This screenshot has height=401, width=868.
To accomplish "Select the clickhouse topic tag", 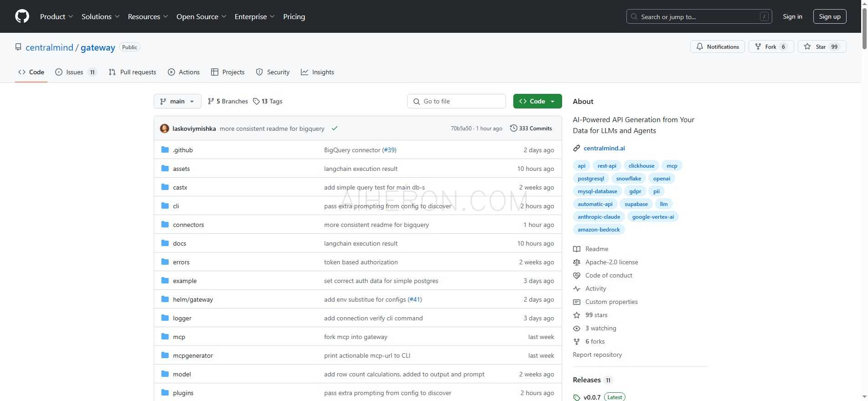I will click(641, 166).
